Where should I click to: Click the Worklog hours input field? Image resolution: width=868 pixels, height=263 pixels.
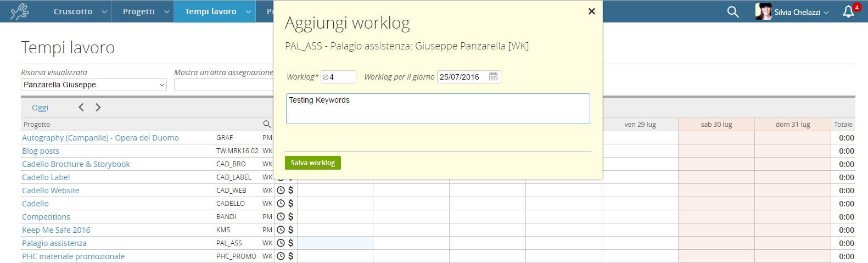[341, 77]
